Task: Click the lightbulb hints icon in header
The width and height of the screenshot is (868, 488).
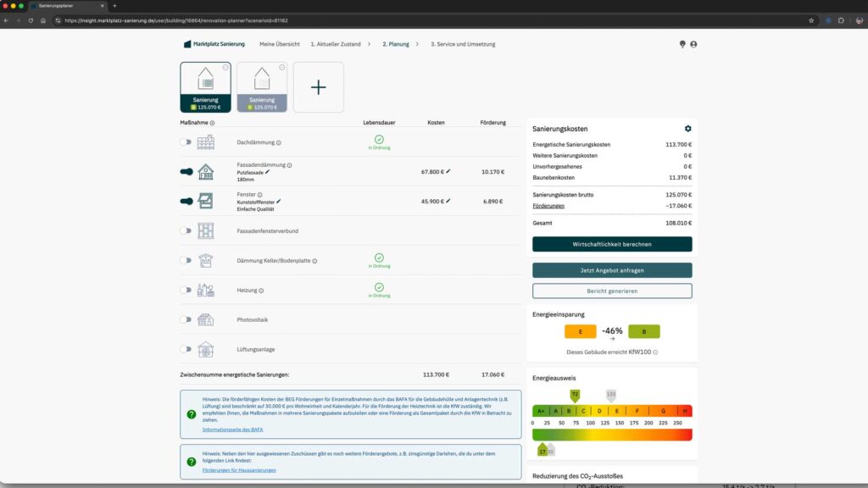Action: (x=682, y=44)
